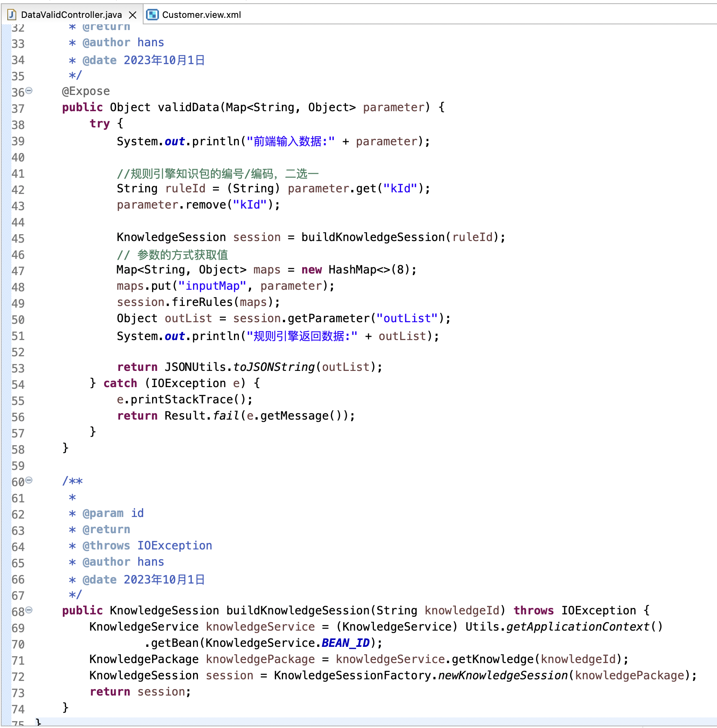
Task: Click the buildKnowledgeSession call on line 45
Action: click(x=373, y=237)
